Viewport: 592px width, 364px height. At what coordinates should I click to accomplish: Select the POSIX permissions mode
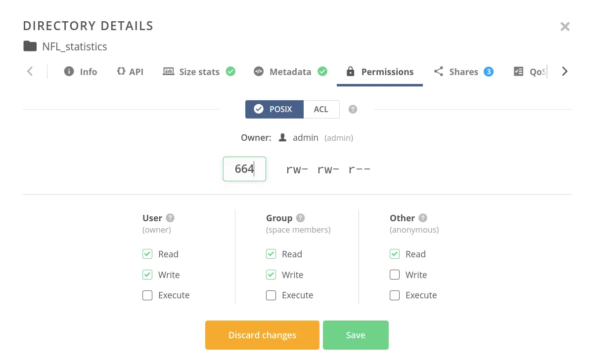pos(274,109)
